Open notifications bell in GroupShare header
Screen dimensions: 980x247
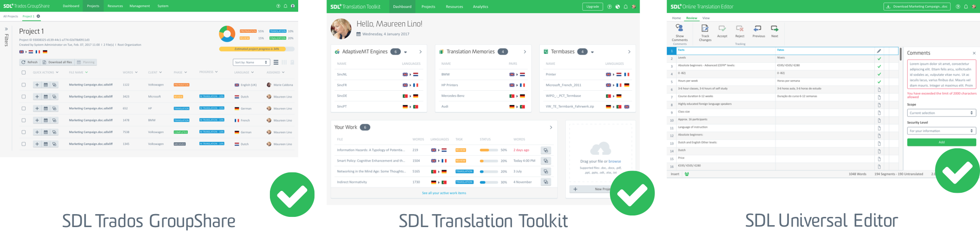click(286, 6)
